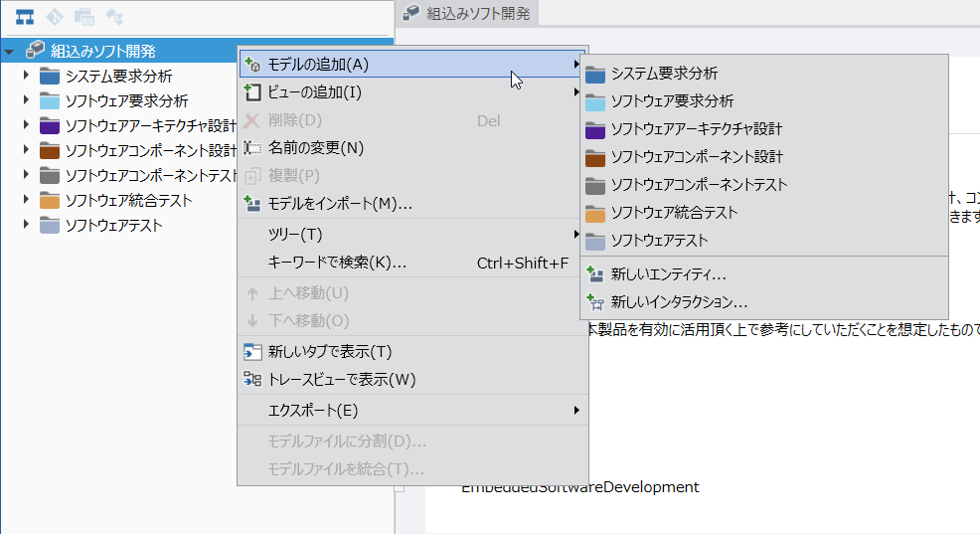Screen dimensions: 980x534
Task: Select blue システム要求分析 folder icon in tree
Action: pyautogui.click(x=50, y=77)
